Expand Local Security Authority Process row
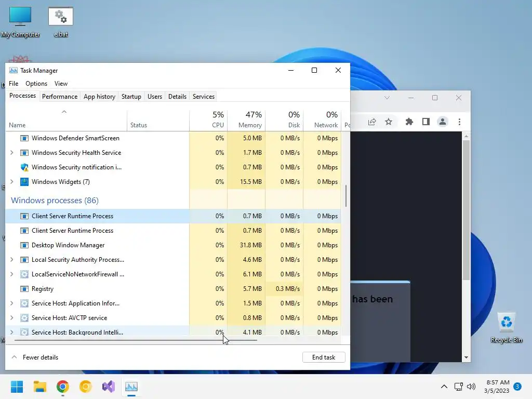Screen dimensions: 532x399 12,260
